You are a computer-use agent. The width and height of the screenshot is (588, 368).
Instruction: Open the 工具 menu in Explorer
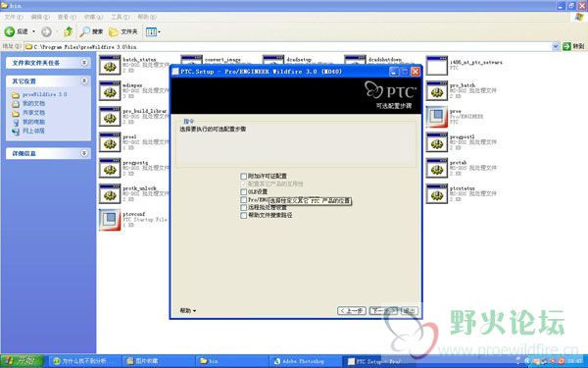(x=120, y=17)
